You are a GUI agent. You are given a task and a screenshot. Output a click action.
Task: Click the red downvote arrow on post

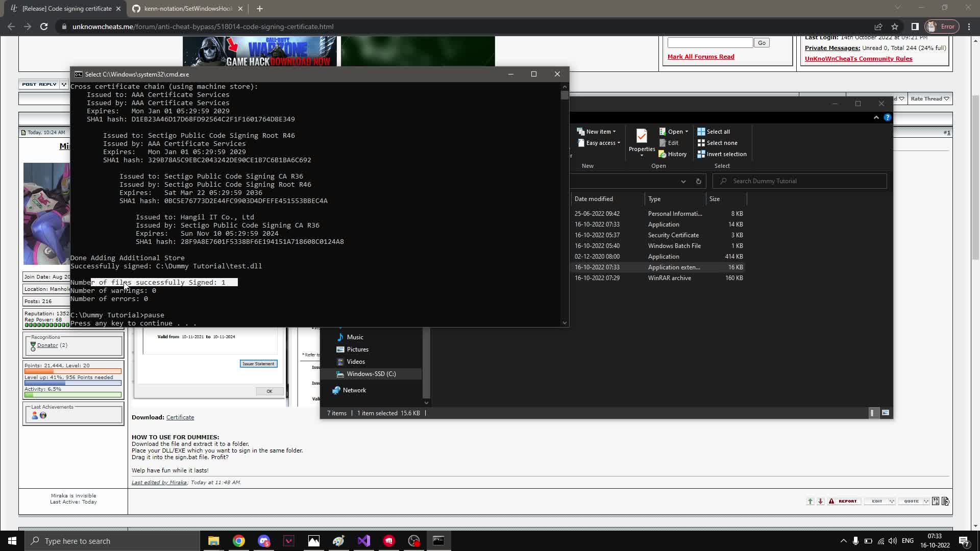tap(820, 501)
